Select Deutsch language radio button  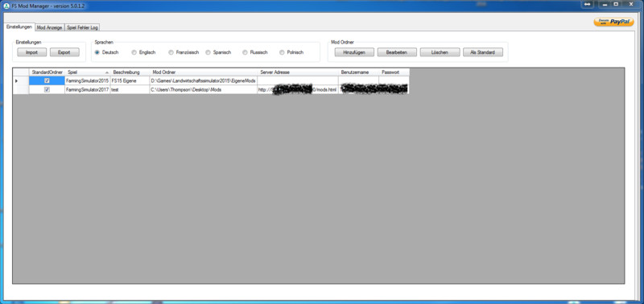97,52
